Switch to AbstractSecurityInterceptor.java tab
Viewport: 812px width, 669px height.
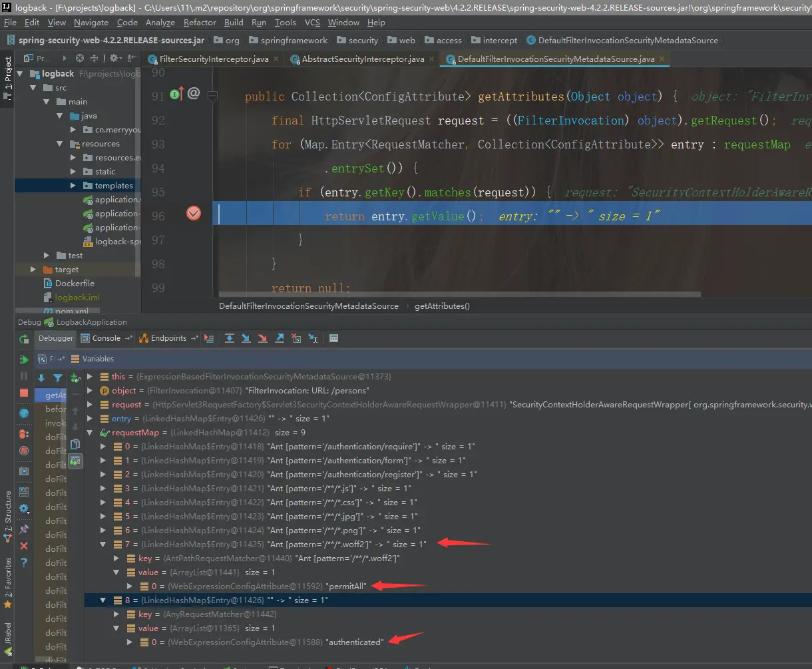pos(363,59)
